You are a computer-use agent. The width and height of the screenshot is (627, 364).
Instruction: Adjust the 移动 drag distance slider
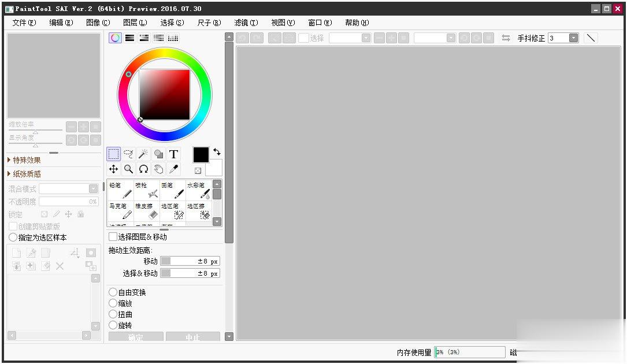[190, 261]
